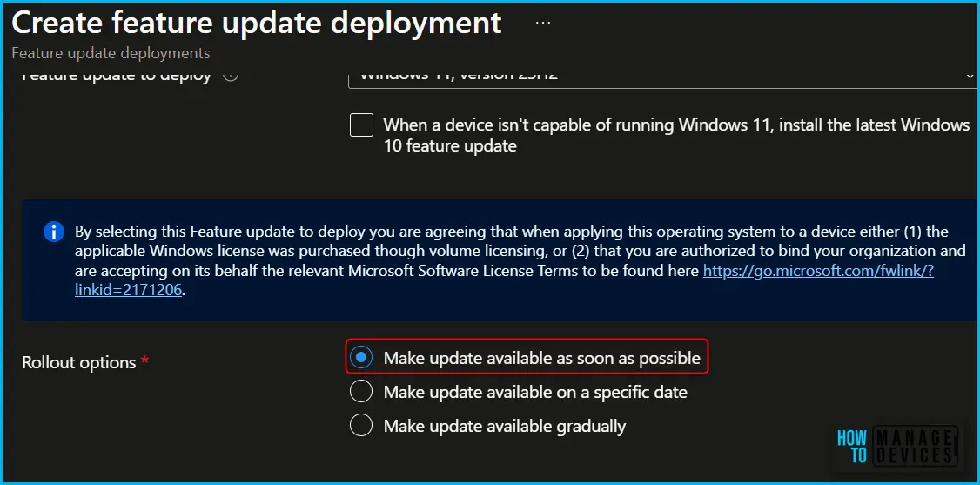
Task: Click the chevron arrow of version dropdown
Action: (970, 76)
